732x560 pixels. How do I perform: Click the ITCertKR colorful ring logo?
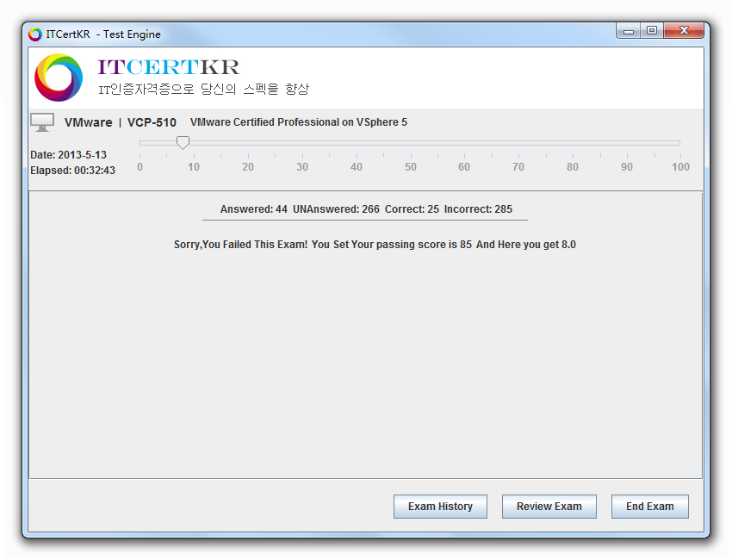59,78
